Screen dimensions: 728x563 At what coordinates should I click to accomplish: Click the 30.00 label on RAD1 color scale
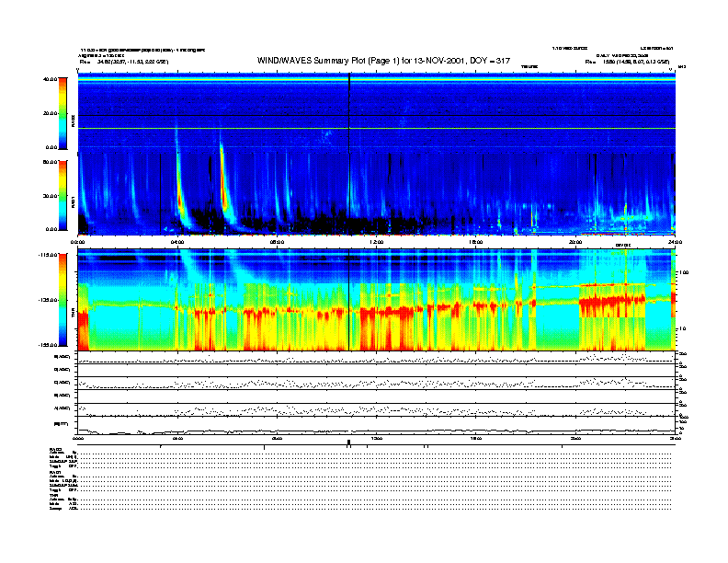click(50, 196)
